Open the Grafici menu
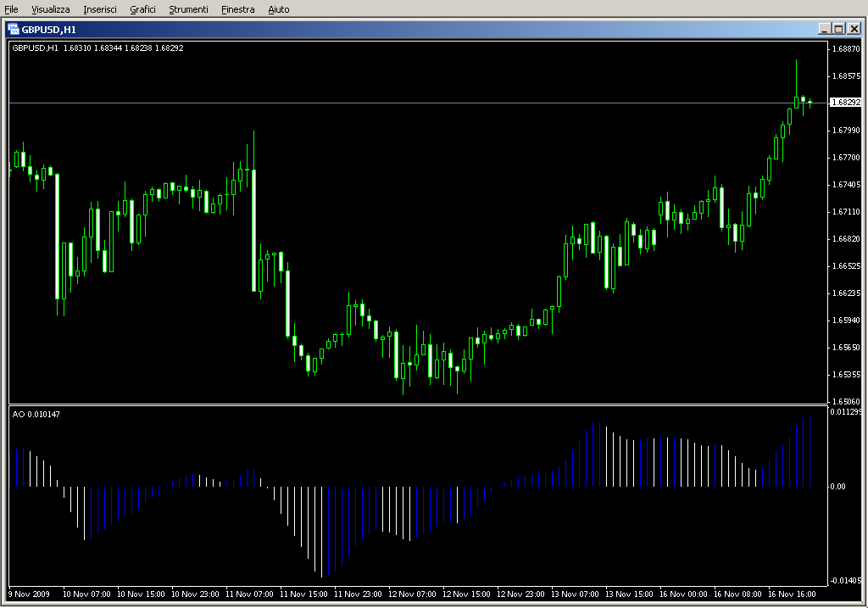 (x=142, y=9)
